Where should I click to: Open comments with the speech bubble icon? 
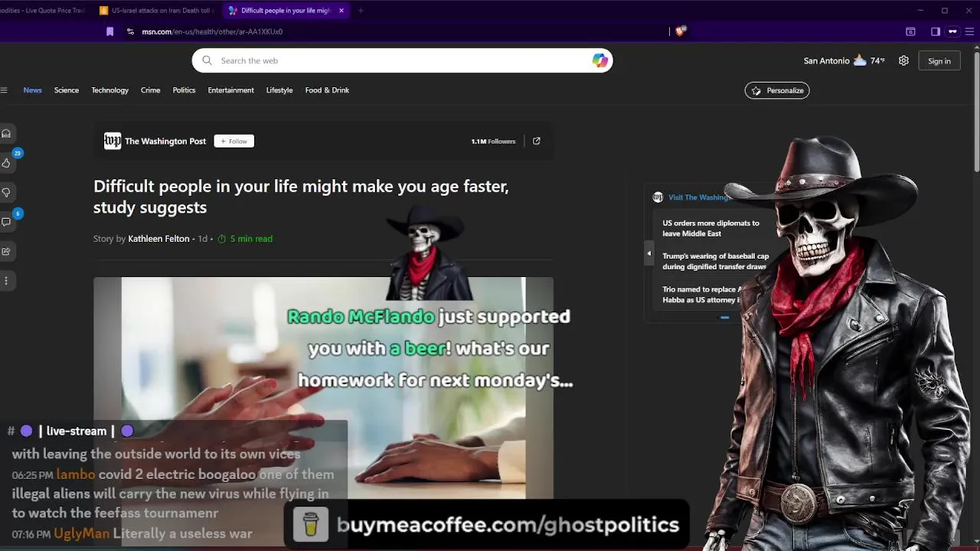[x=6, y=222]
